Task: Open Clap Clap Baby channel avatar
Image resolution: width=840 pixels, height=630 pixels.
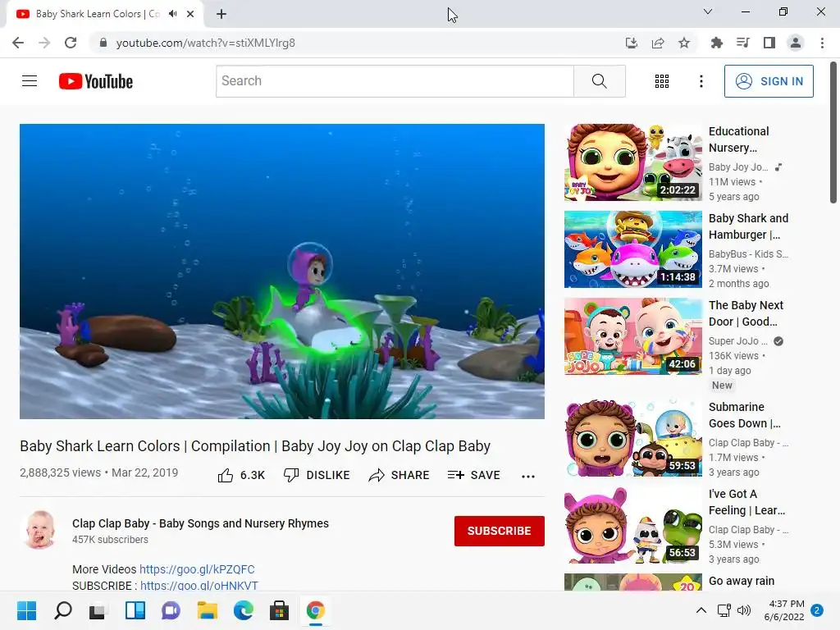Action: click(x=40, y=530)
